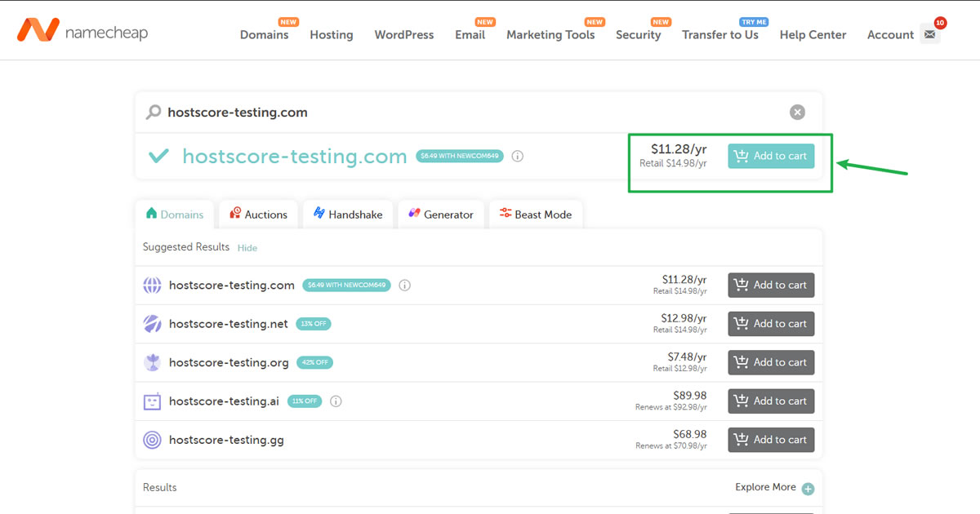Viewport: 980px width, 514px height.
Task: Clear the search with the X icon
Action: click(x=797, y=113)
